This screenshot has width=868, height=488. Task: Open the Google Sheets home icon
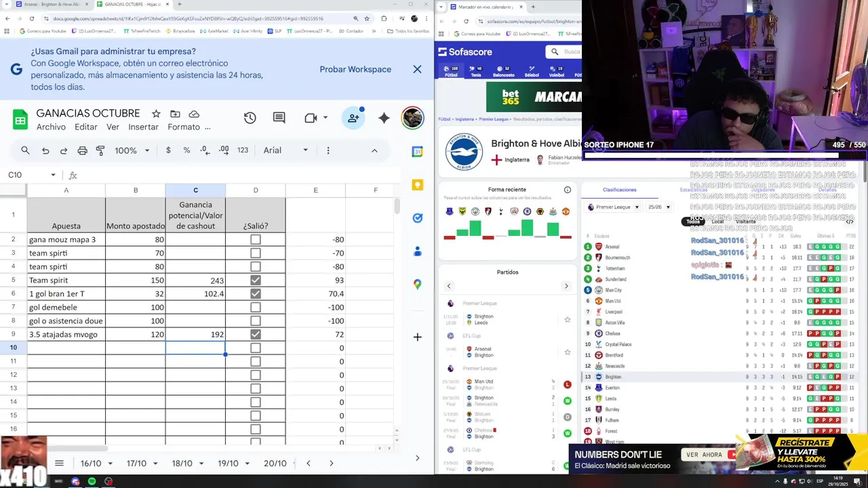coord(20,119)
